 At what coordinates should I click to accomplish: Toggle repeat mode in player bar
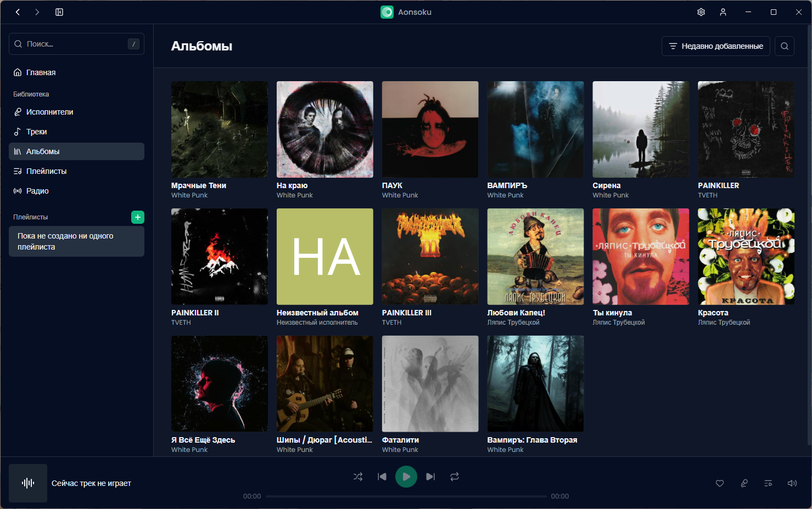455,477
